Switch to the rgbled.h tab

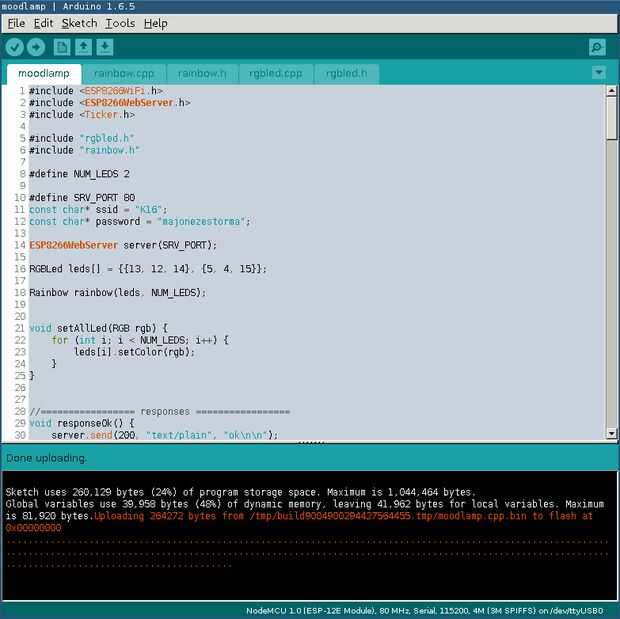pyautogui.click(x=346, y=74)
